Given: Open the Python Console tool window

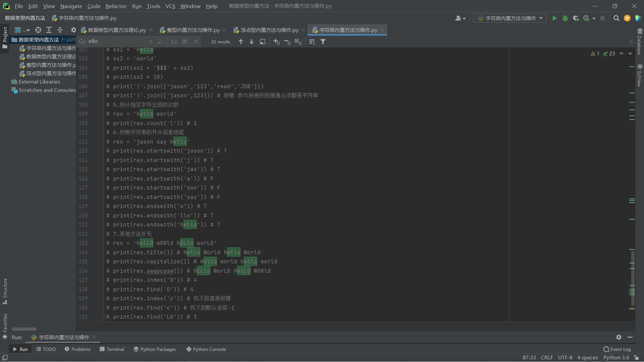Looking at the screenshot, I should (206, 349).
